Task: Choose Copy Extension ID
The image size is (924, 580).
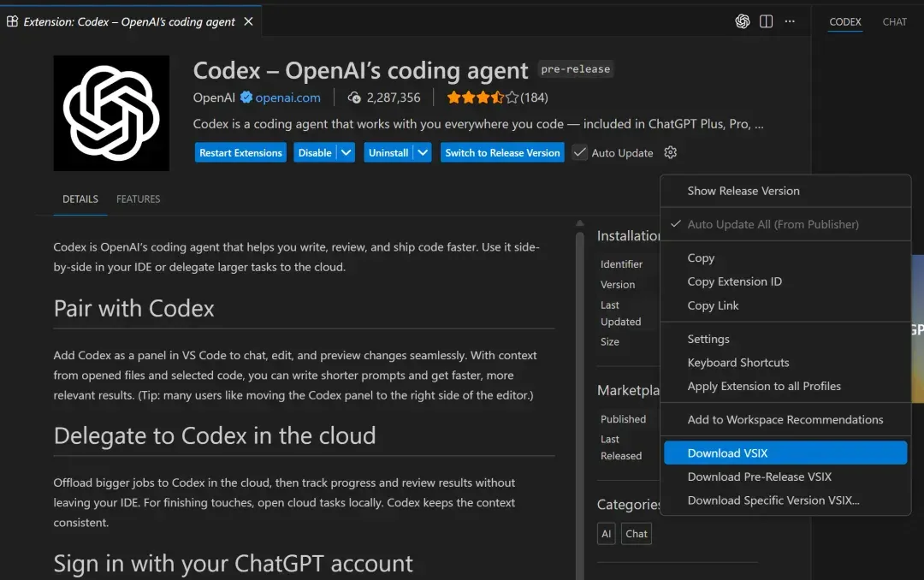Action: (785, 281)
